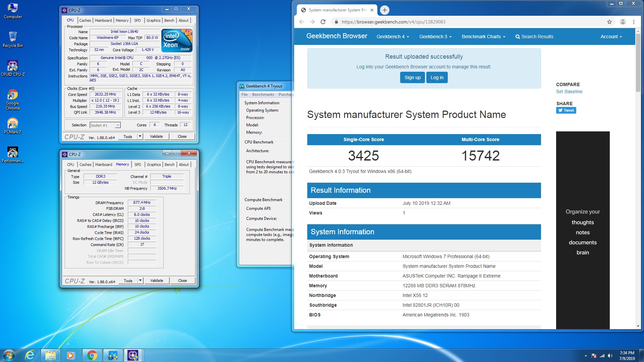
Task: Expand the Account dropdown
Action: pyautogui.click(x=611, y=37)
